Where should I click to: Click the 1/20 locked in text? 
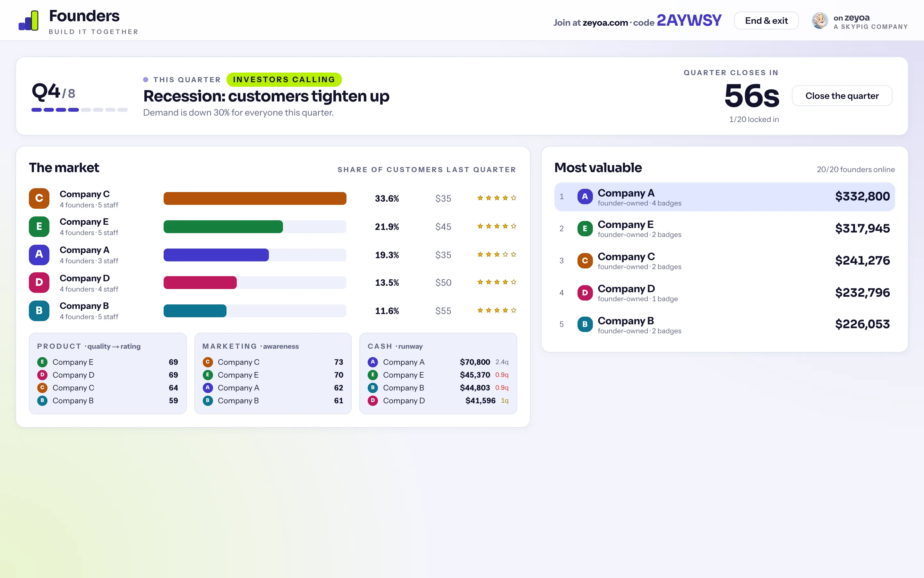point(754,119)
